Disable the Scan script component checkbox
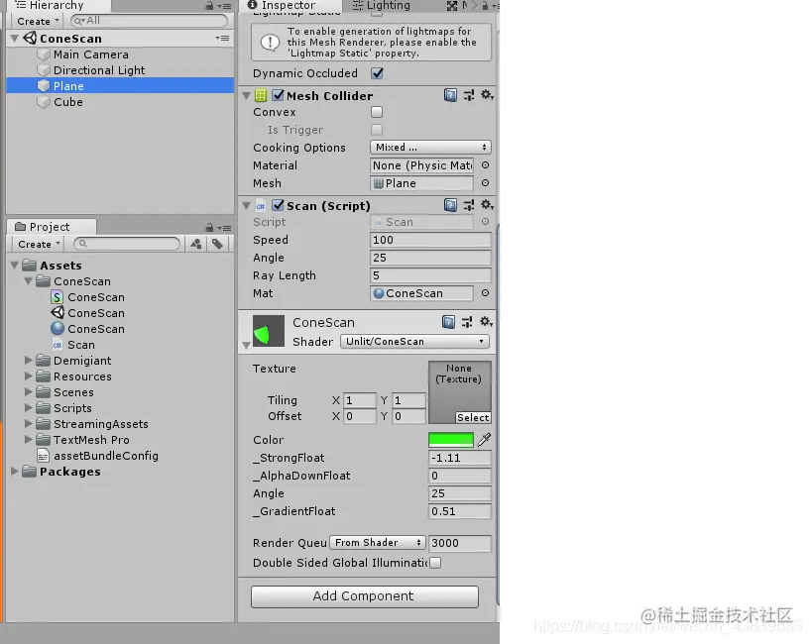812x644 pixels. 278,205
